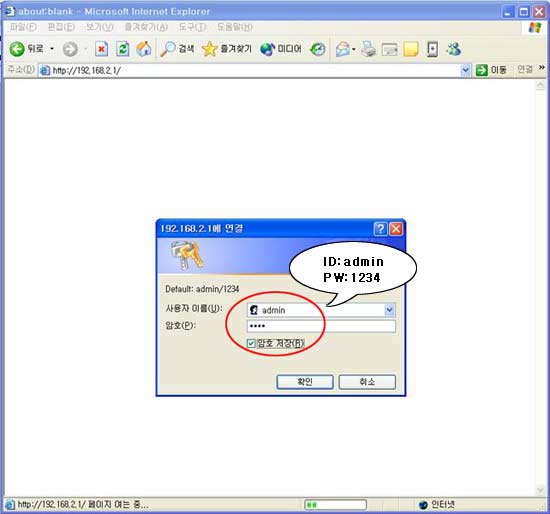
Task: Open the Mail icon dropdown arrow
Action: 353,49
